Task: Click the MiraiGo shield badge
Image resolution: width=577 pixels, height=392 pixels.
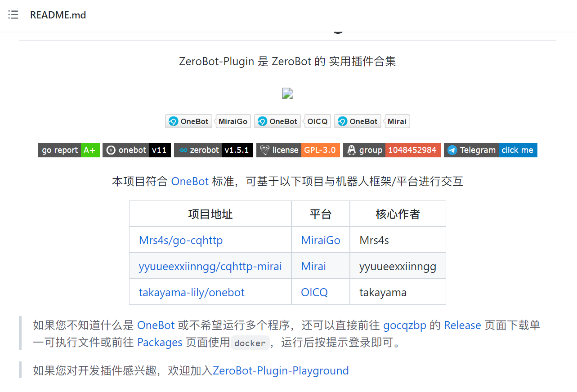Action: 233,121
